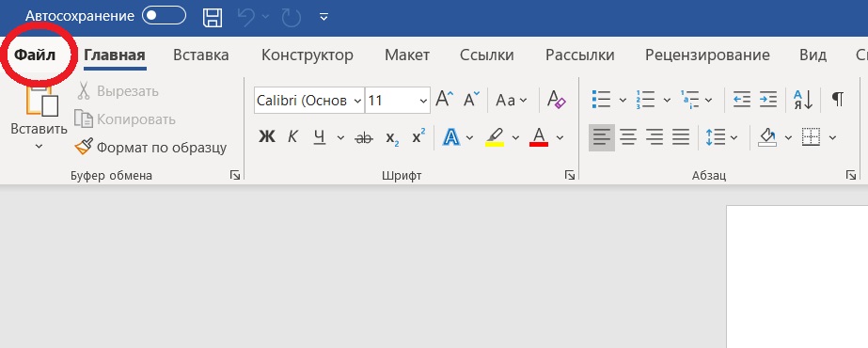Click the Undo arrow icon
The height and width of the screenshot is (348, 868).
point(247,17)
